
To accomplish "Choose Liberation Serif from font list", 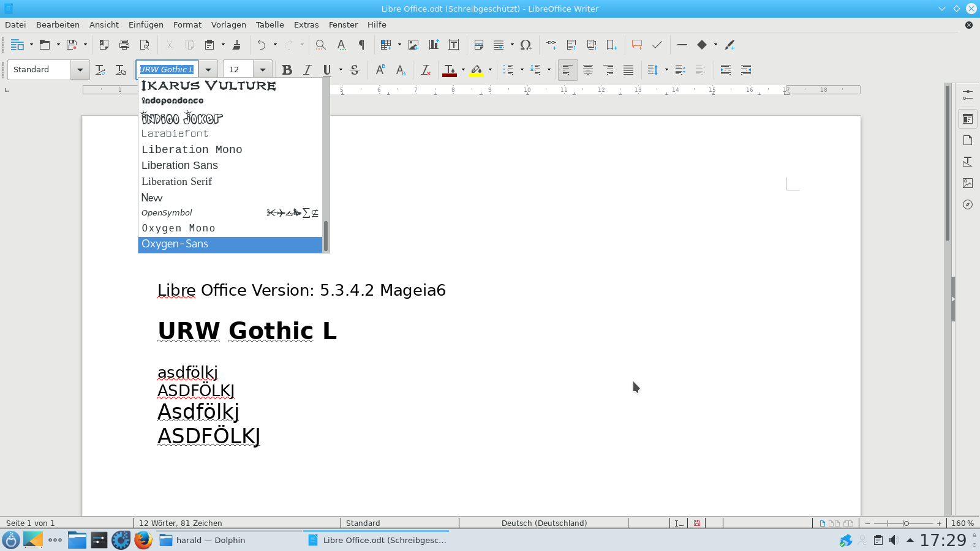I will click(176, 181).
